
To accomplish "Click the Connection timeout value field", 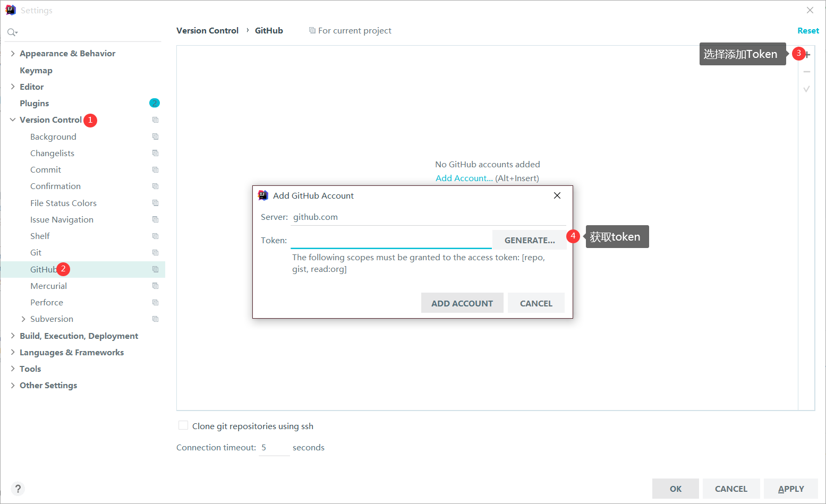I will pos(274,448).
